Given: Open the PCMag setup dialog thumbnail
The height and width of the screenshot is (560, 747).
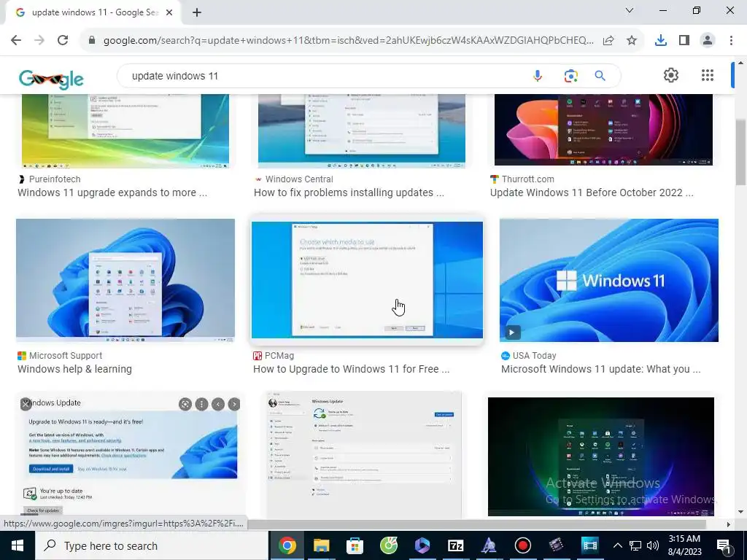Looking at the screenshot, I should pyautogui.click(x=367, y=280).
